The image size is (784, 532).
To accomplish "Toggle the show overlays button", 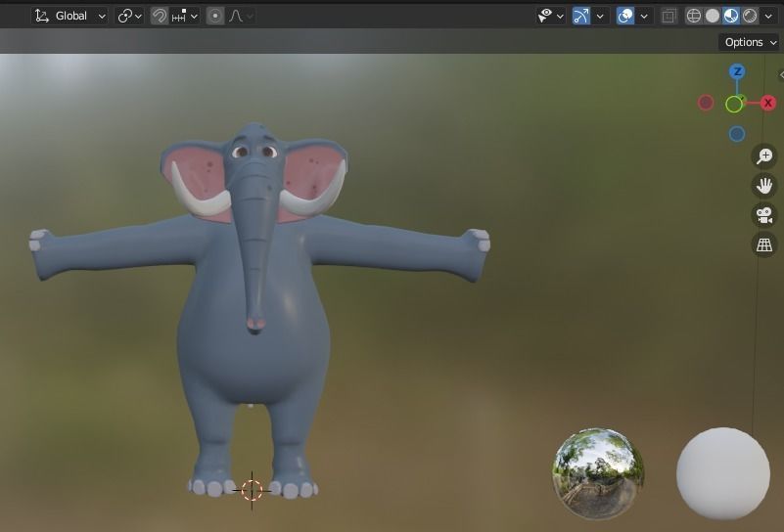I will 625,16.
